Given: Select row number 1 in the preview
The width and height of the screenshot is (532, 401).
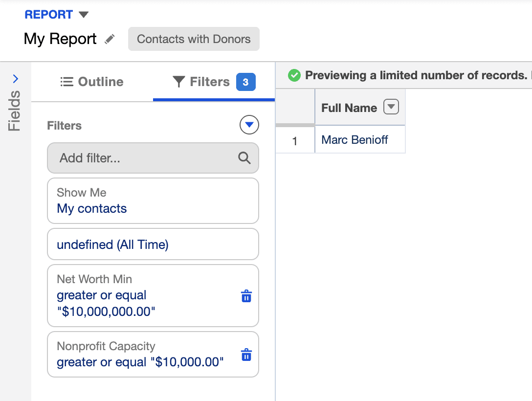Looking at the screenshot, I should (x=295, y=140).
